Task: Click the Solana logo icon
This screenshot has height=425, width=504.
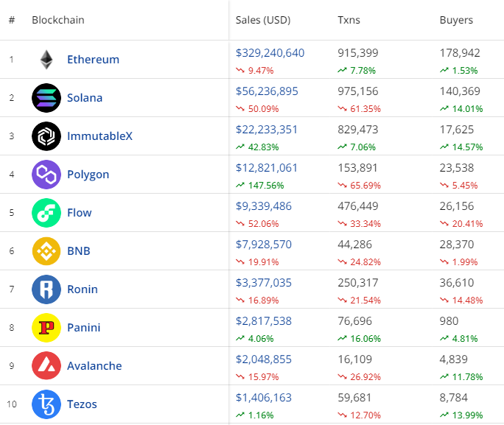Action: pos(46,98)
